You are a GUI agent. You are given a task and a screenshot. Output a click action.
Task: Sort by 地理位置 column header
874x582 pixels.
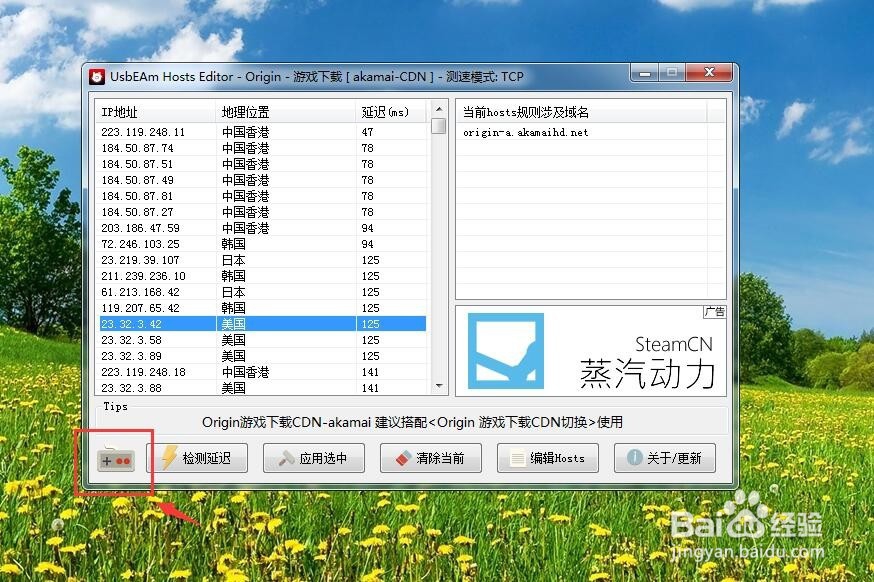tap(285, 112)
